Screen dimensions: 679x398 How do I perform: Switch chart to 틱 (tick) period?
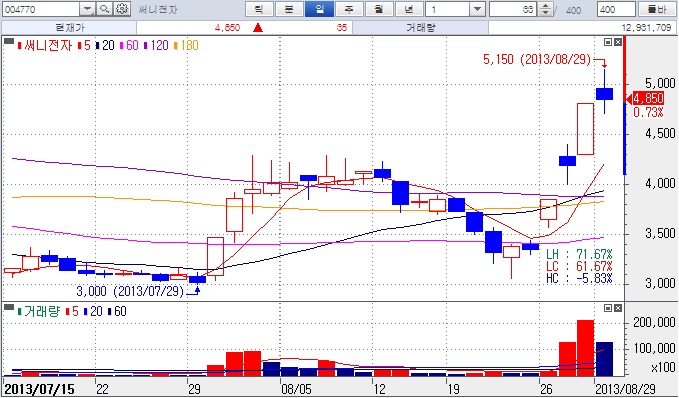(259, 9)
